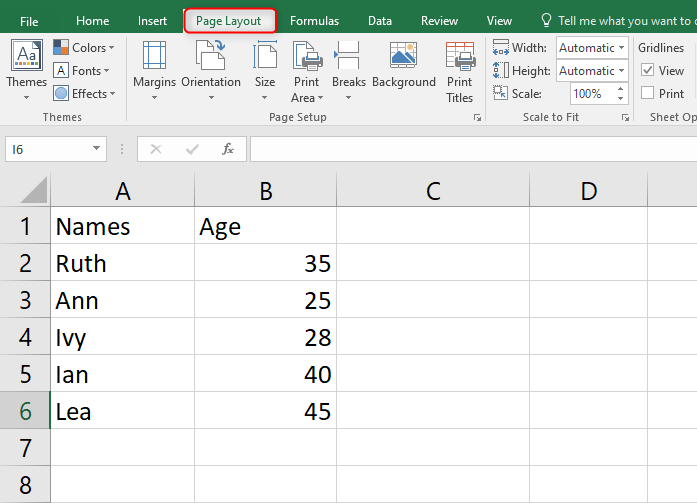697x503 pixels.
Task: Switch to the Formulas tab
Action: 314,21
